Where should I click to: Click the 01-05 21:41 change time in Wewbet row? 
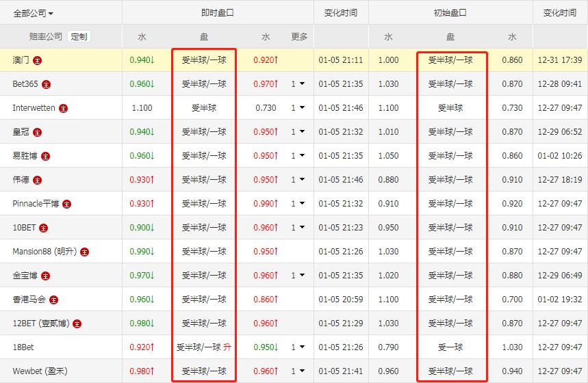point(341,371)
